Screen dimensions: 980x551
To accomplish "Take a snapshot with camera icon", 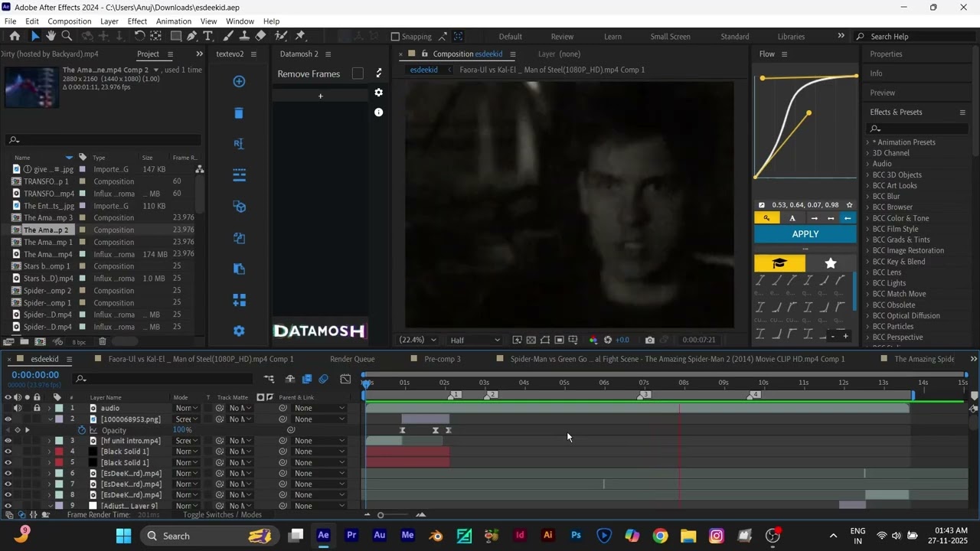I will 650,340.
